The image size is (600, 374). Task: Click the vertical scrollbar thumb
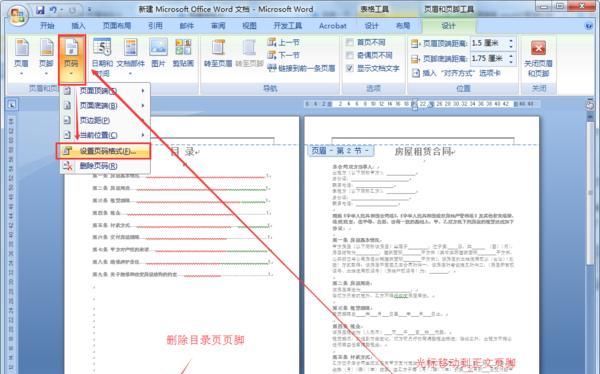[x=590, y=193]
